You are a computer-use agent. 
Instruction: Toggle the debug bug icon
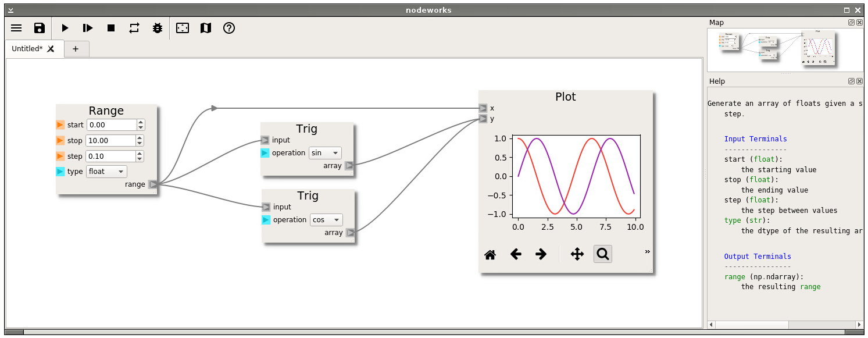[157, 28]
